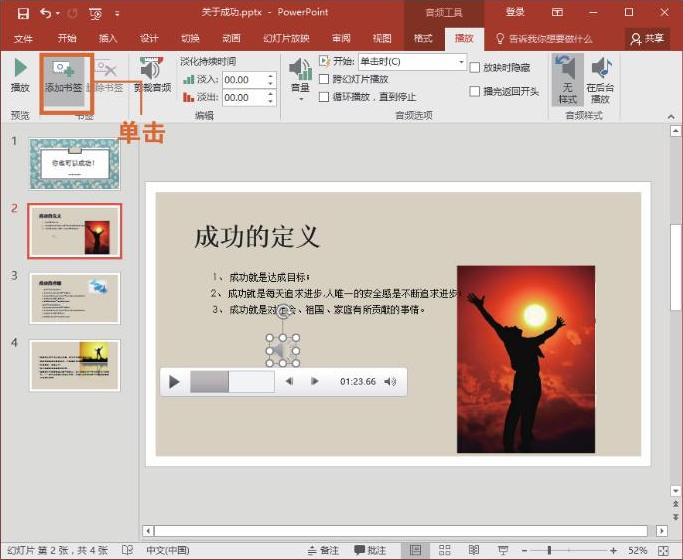Open Customize Quick Access Toolbar arrow

click(x=117, y=13)
